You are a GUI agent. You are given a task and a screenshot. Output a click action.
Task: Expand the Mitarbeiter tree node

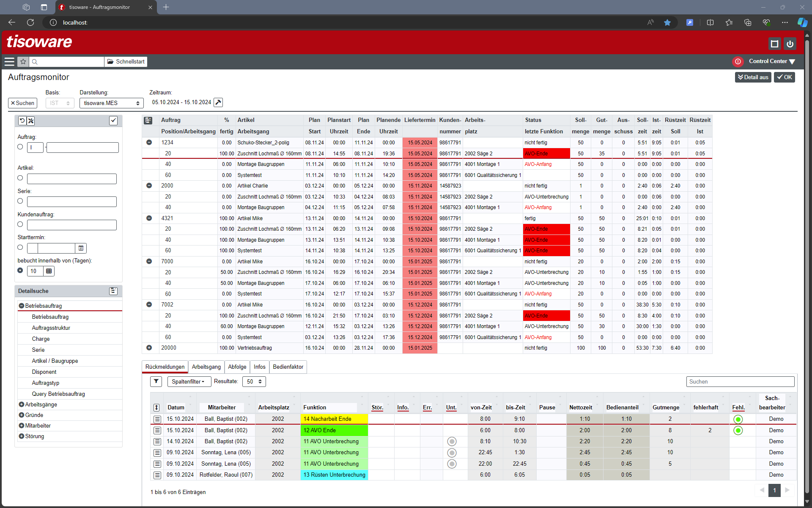pos(21,426)
